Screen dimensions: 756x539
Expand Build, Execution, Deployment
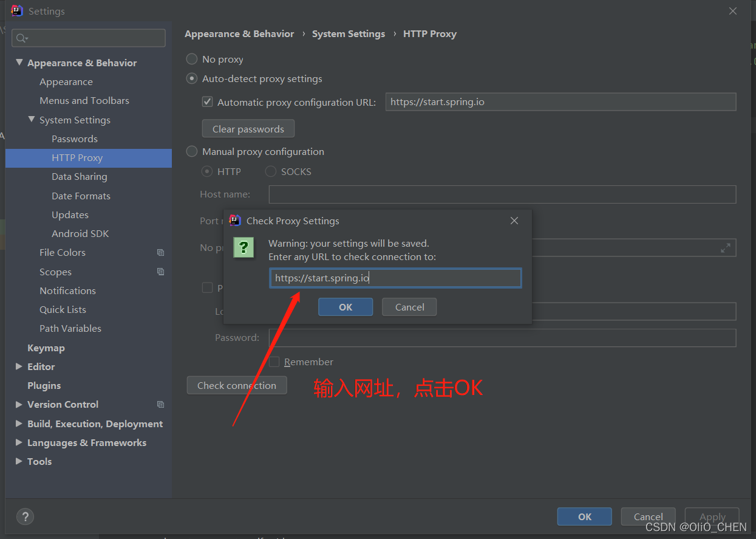tap(18, 424)
